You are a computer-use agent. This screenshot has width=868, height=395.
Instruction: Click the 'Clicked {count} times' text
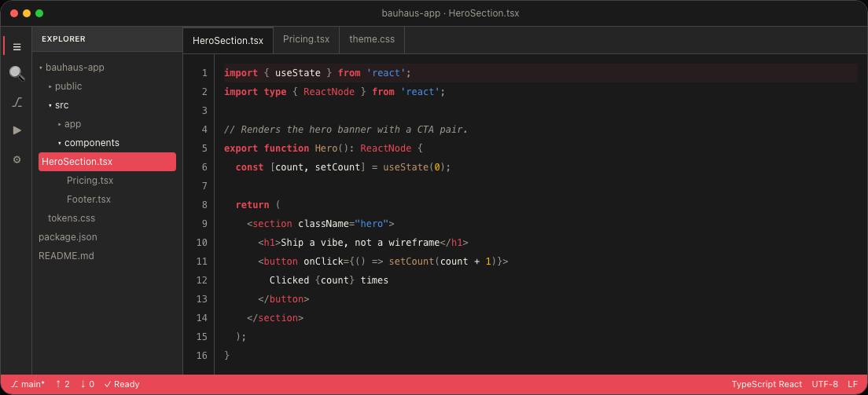tap(329, 280)
